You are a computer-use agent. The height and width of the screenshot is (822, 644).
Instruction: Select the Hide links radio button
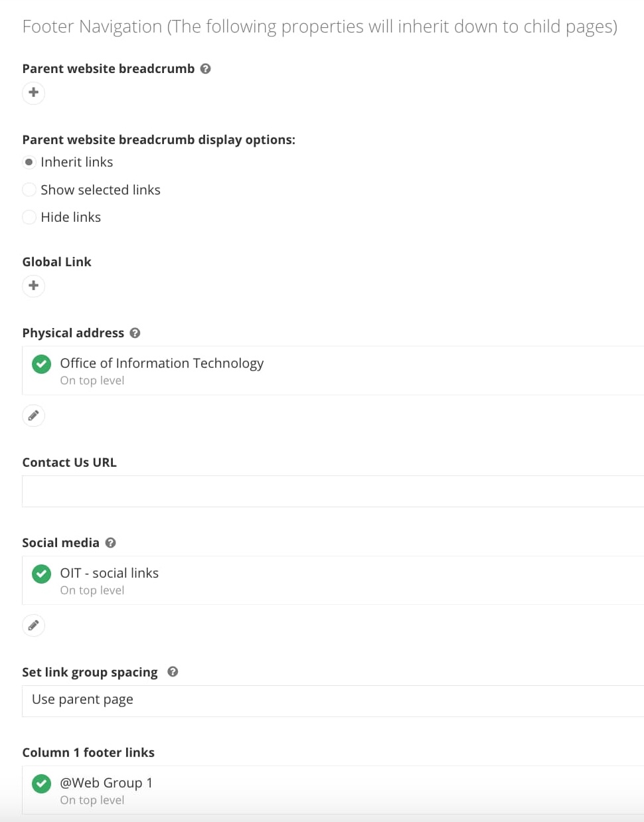pyautogui.click(x=29, y=217)
